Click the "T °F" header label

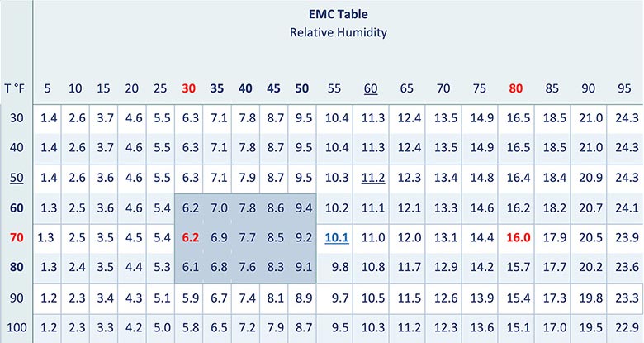click(x=17, y=88)
